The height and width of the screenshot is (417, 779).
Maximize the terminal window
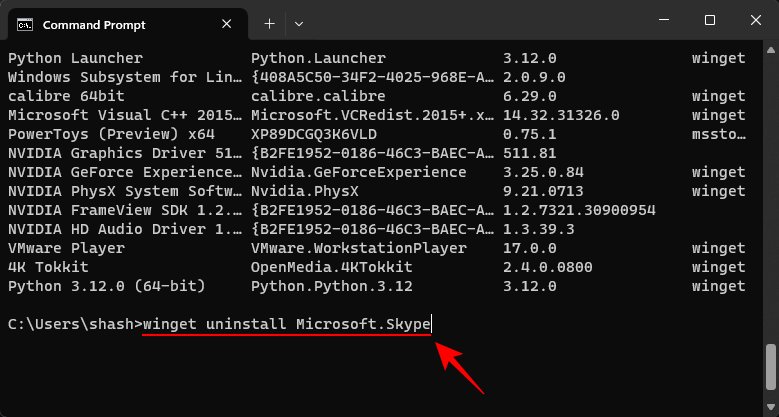(x=709, y=21)
